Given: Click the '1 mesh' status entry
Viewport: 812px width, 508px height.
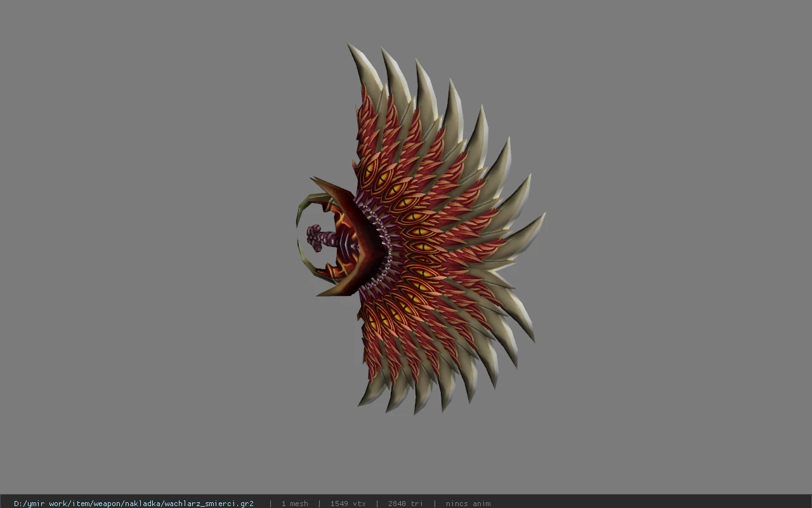Looking at the screenshot, I should (295, 504).
